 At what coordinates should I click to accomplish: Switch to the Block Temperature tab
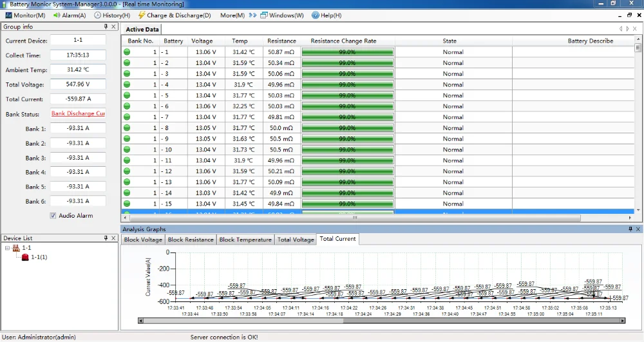pyautogui.click(x=245, y=240)
